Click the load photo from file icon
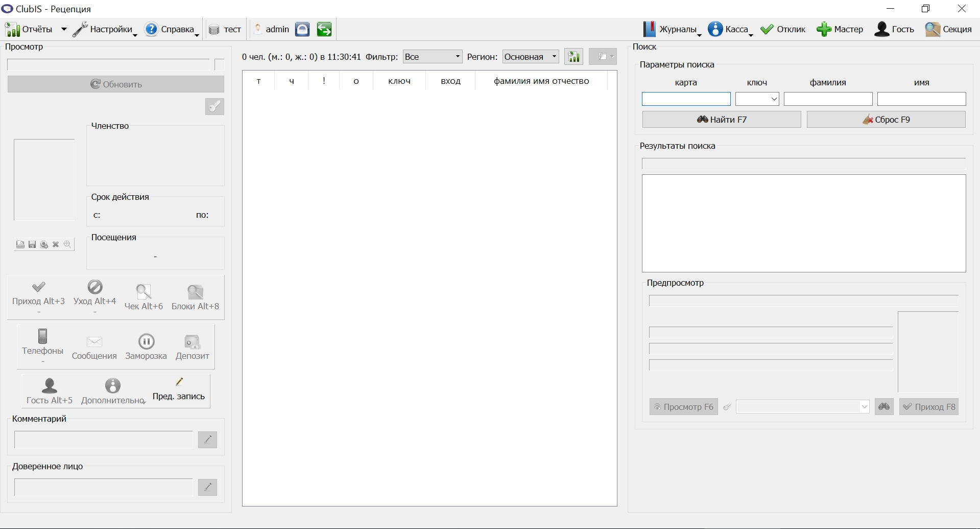This screenshot has width=980, height=529. [x=20, y=245]
